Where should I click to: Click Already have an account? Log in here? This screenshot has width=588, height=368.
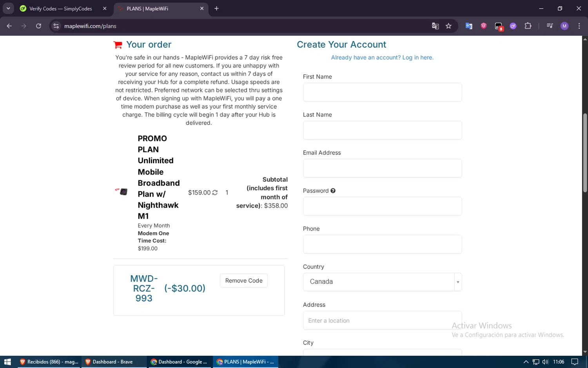click(x=382, y=57)
